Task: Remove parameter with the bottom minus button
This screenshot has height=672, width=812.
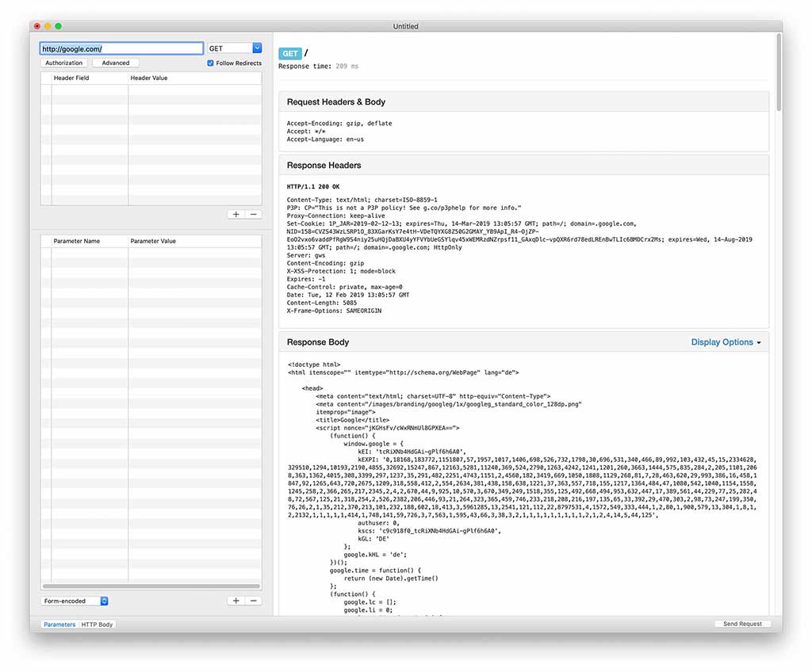Action: [253, 601]
